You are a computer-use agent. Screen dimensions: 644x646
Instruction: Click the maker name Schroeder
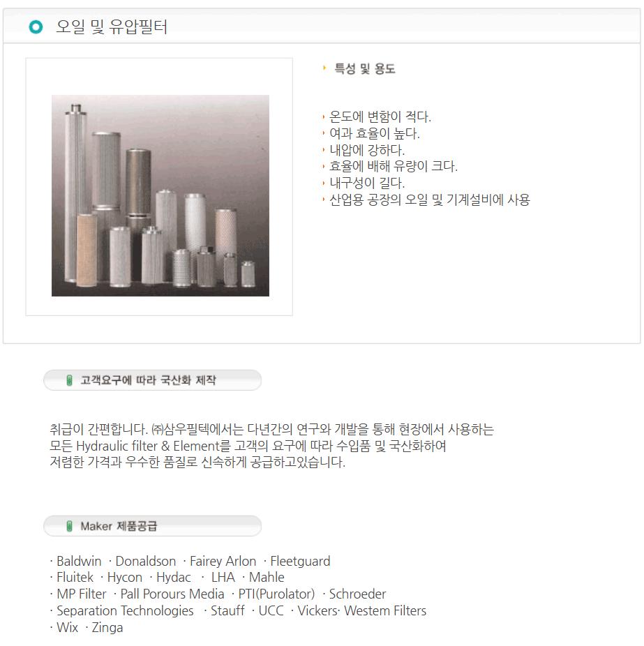pyautogui.click(x=357, y=594)
